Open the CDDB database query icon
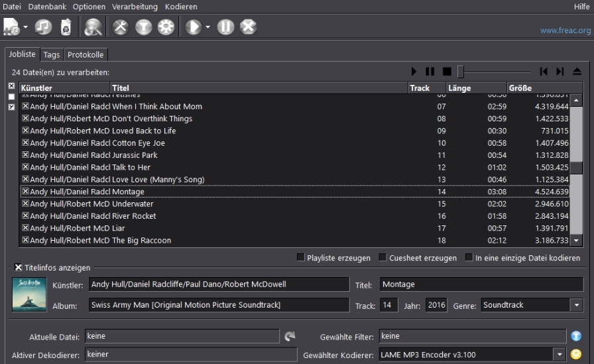 click(93, 27)
